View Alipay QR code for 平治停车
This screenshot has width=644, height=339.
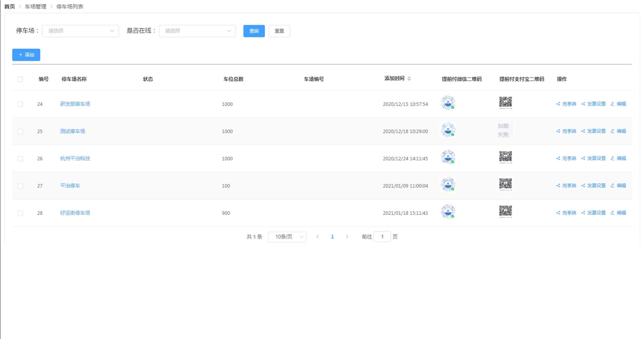505,184
